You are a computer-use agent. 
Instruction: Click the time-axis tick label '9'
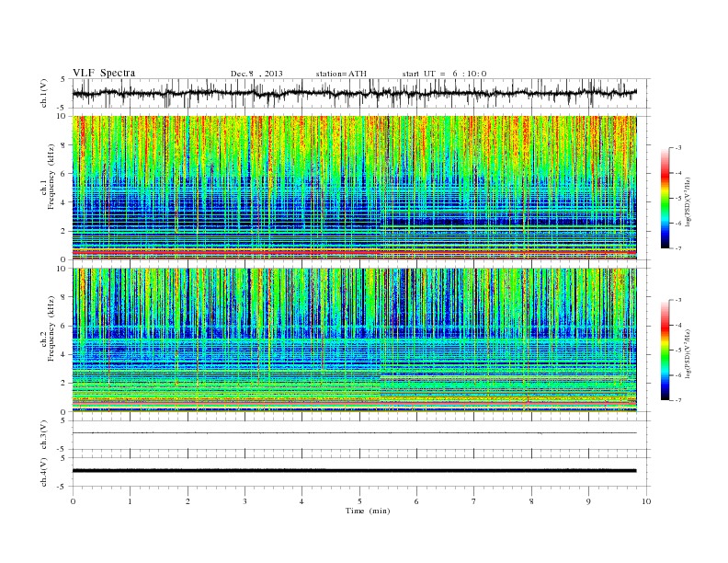click(x=588, y=501)
